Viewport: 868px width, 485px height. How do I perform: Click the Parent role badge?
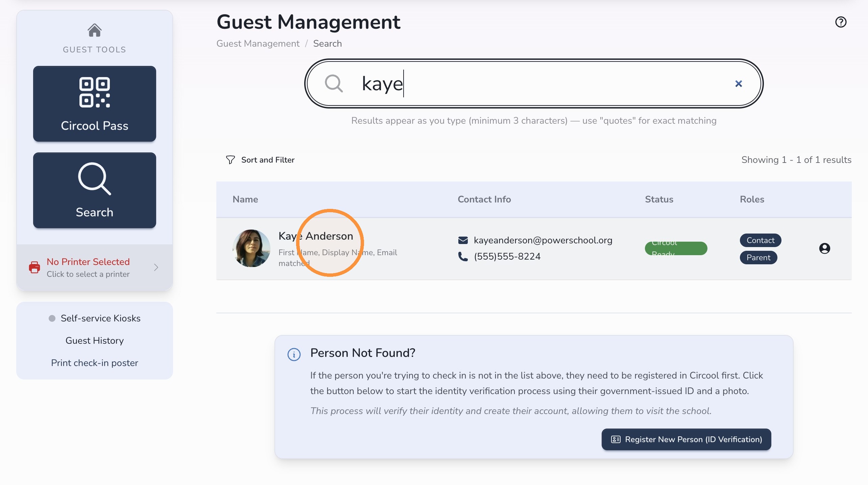coord(758,258)
